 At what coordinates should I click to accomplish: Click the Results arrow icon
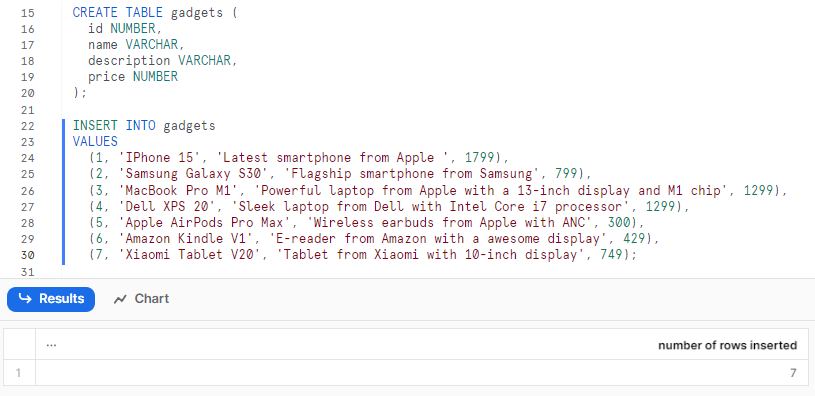24,299
